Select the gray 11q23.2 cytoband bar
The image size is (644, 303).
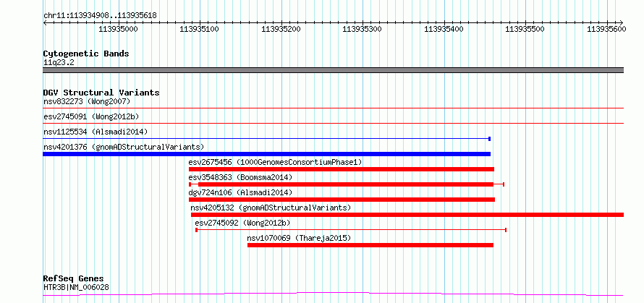(x=333, y=70)
